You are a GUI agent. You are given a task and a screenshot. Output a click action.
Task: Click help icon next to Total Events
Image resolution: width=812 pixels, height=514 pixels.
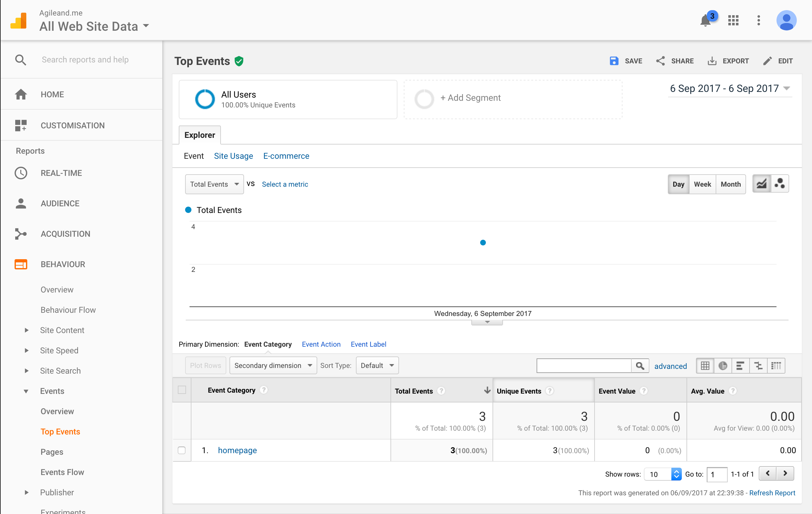(441, 391)
